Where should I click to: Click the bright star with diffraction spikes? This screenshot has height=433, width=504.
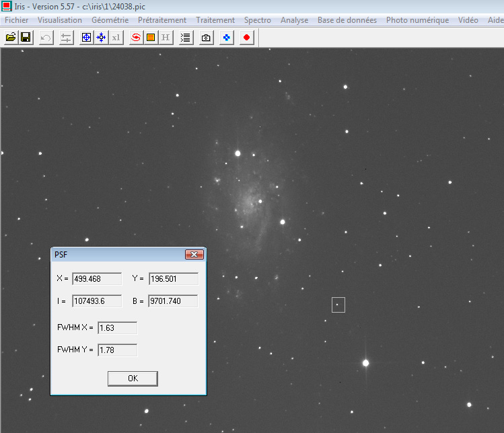tap(366, 363)
